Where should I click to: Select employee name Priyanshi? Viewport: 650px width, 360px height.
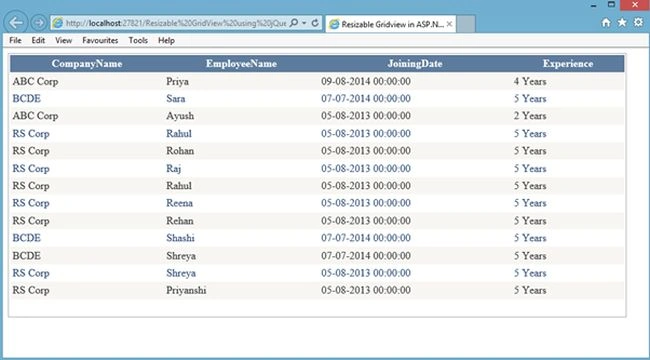tap(186, 290)
